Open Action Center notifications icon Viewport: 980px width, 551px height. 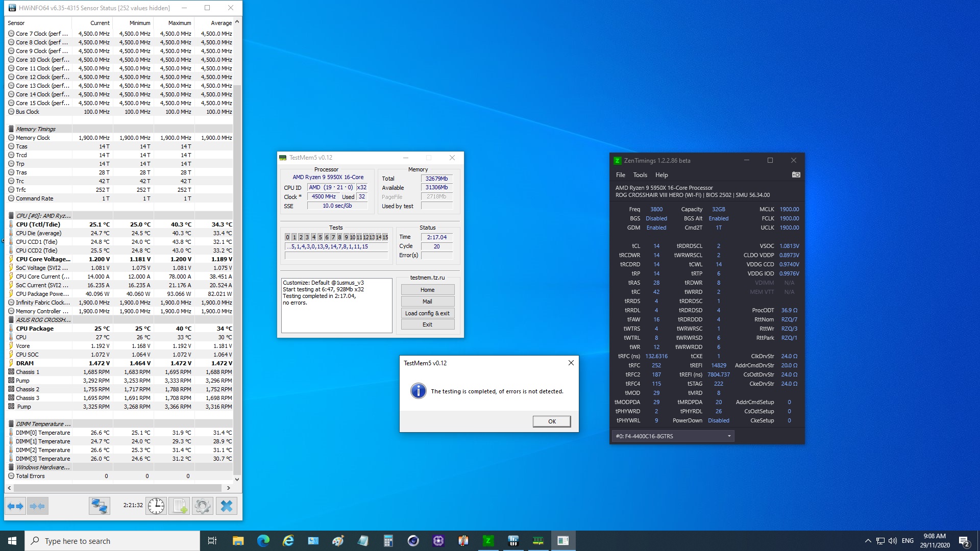point(964,541)
